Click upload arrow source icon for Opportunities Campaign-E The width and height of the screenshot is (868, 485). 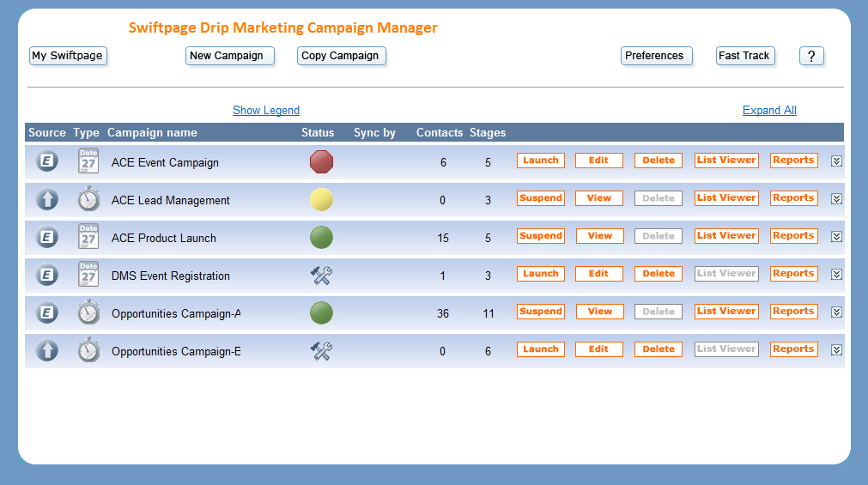(47, 350)
